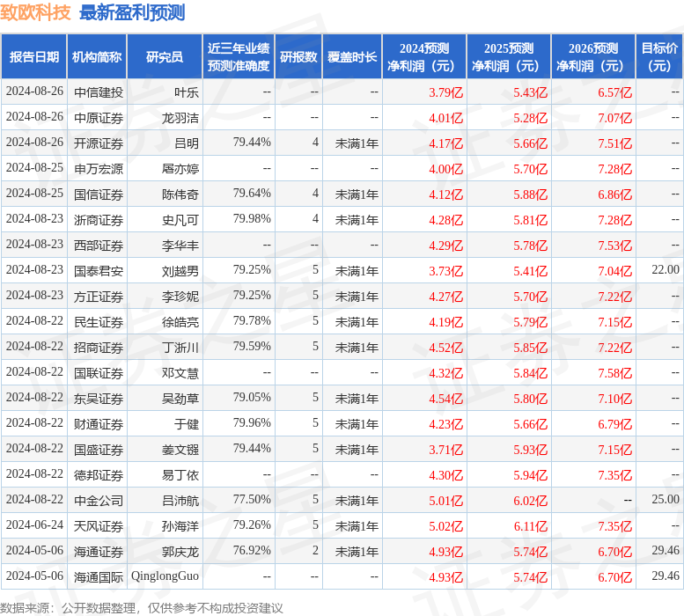Viewport: 684px width, 616px height.
Task: Click researcher name 孙海洋
Action: pyautogui.click(x=180, y=526)
